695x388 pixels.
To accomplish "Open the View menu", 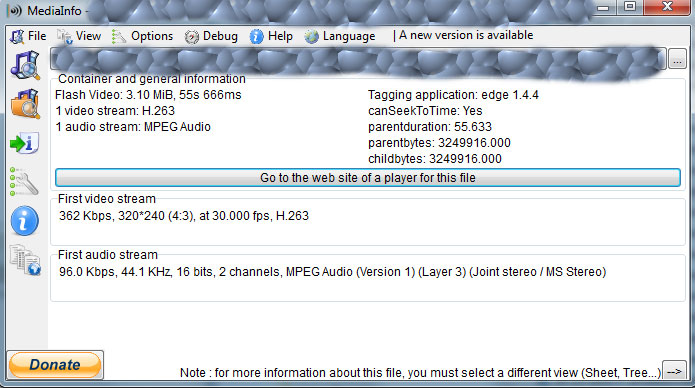I will 79,36.
